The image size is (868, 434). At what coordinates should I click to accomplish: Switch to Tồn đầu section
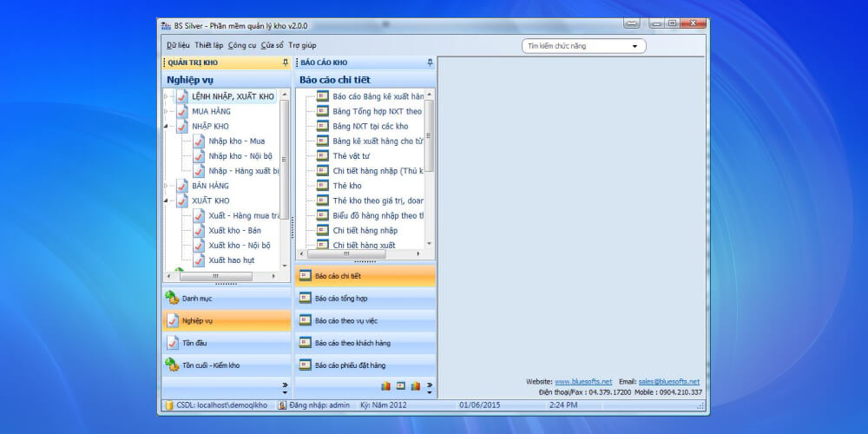227,343
